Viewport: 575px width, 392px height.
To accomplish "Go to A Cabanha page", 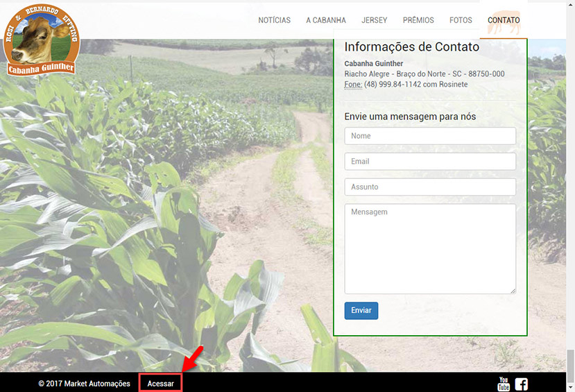I will coord(326,20).
